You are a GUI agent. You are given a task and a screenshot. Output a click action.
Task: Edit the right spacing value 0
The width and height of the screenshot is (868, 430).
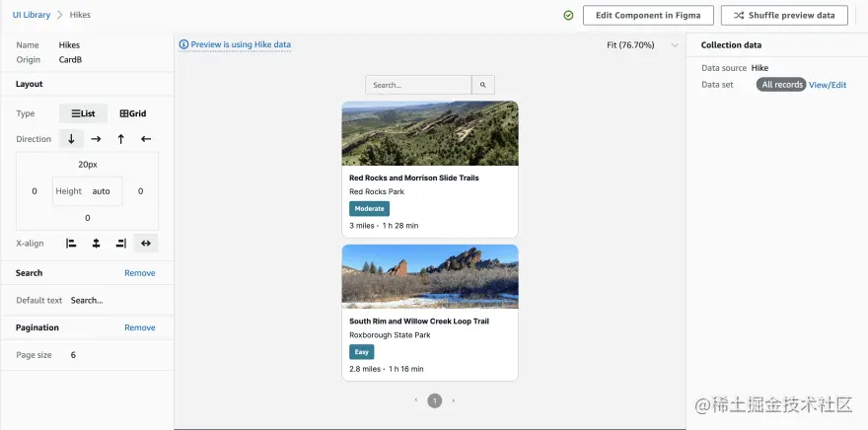point(141,191)
